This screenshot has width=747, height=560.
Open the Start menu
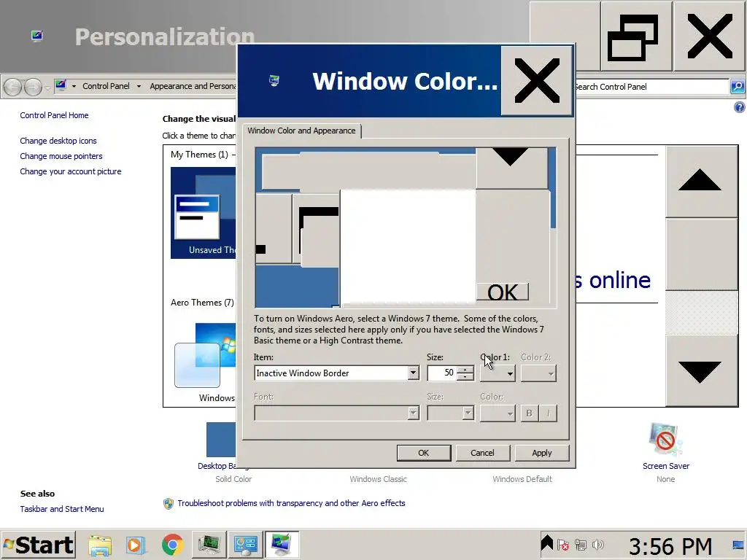pos(38,545)
